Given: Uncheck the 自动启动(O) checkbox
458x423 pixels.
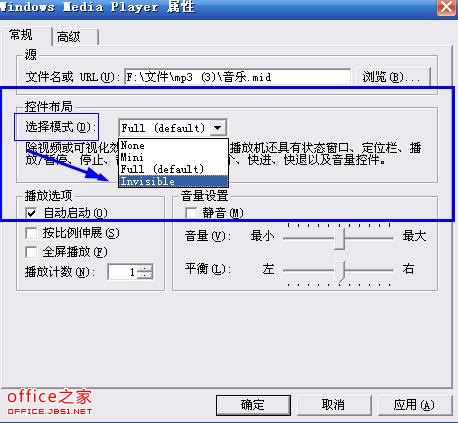Looking at the screenshot, I should point(31,213).
